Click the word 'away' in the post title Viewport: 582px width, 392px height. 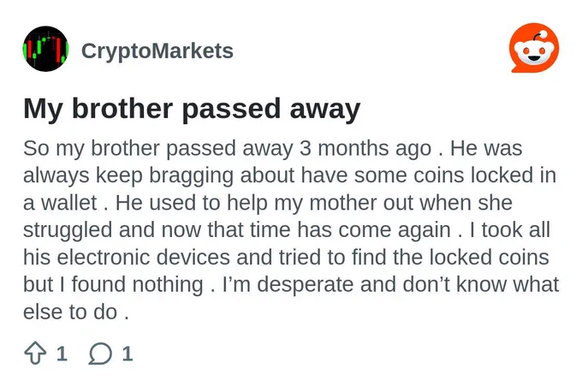coord(325,110)
